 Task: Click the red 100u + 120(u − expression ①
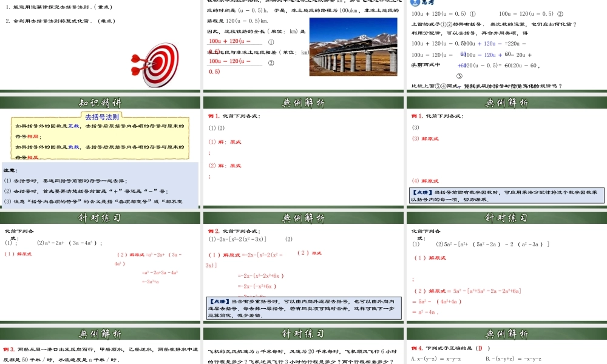click(x=229, y=41)
